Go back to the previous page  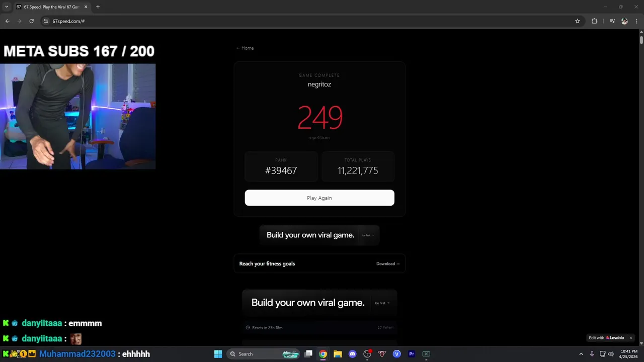point(7,21)
